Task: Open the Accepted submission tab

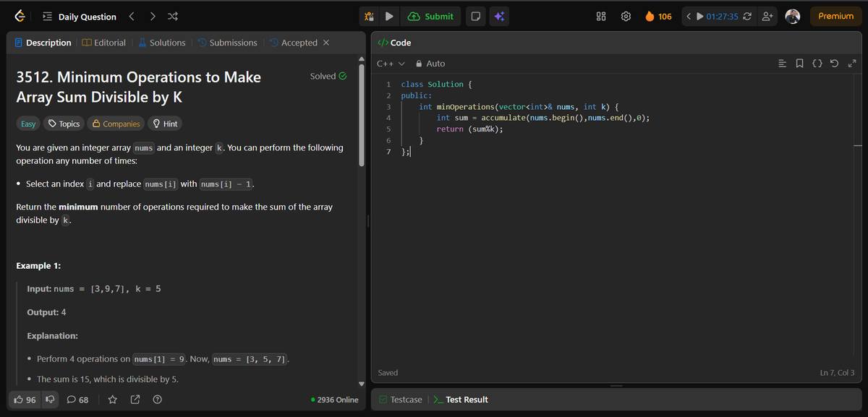Action: click(294, 43)
